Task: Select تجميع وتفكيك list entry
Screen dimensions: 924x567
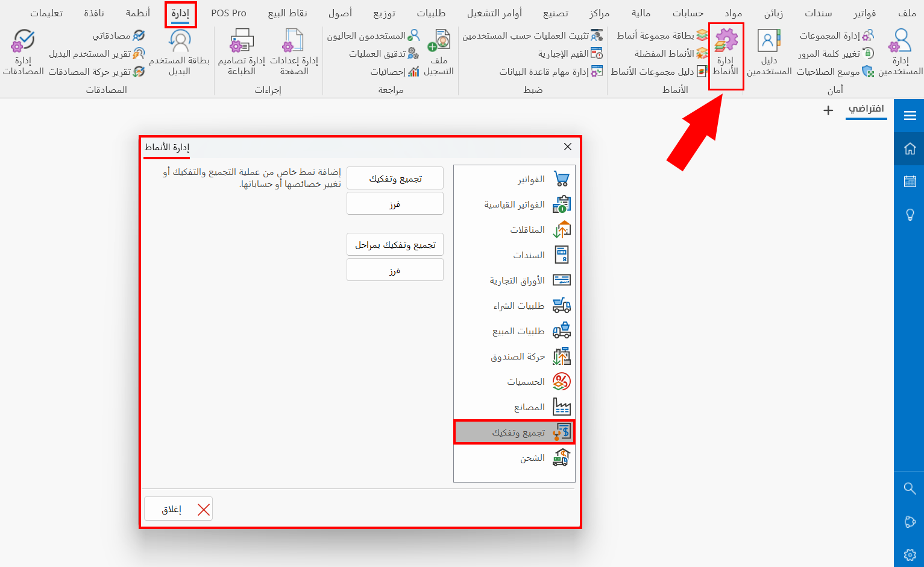Action: tap(514, 432)
